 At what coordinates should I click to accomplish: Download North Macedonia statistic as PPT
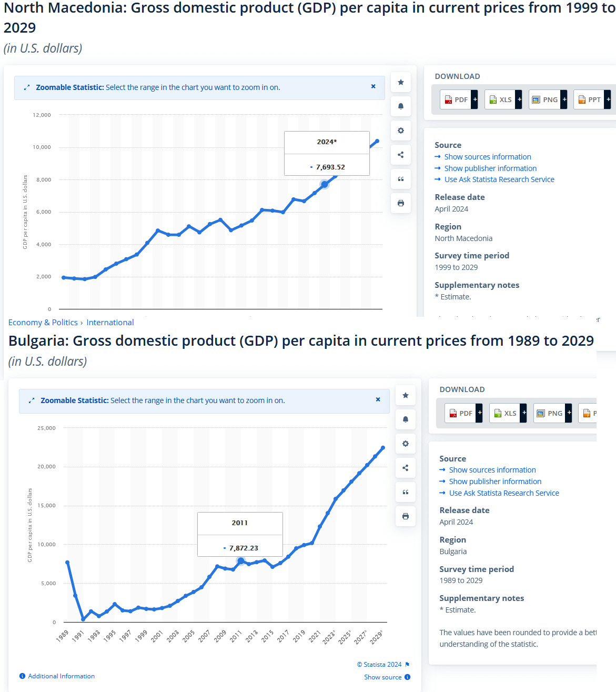coord(592,99)
